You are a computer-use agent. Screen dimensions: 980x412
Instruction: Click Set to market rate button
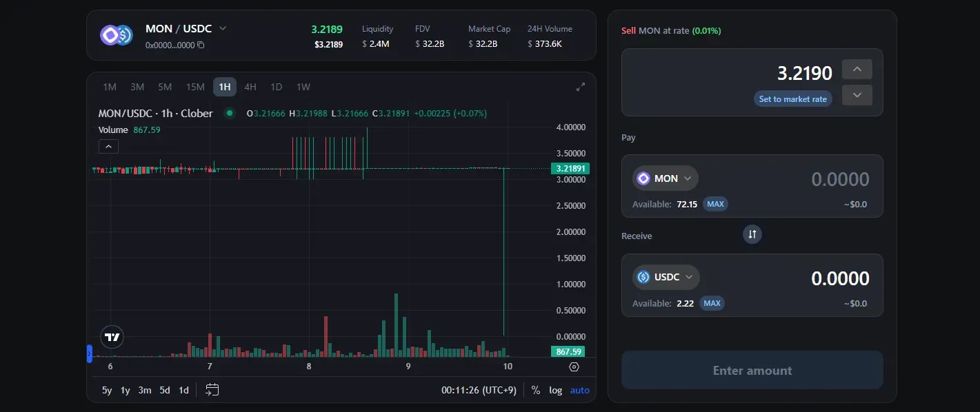[792, 99]
